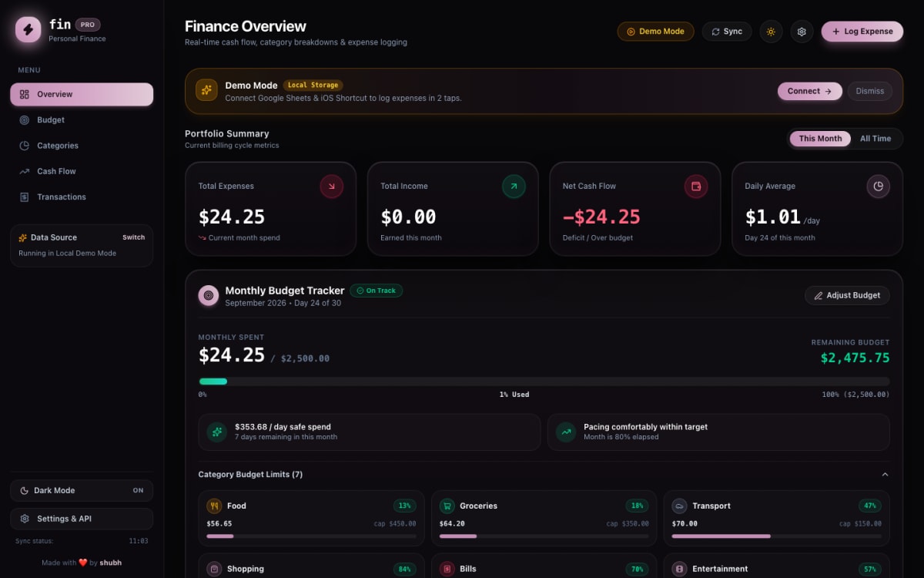Viewport: 924px width, 578px height.
Task: Click the Shopping bag icon
Action: (214, 570)
